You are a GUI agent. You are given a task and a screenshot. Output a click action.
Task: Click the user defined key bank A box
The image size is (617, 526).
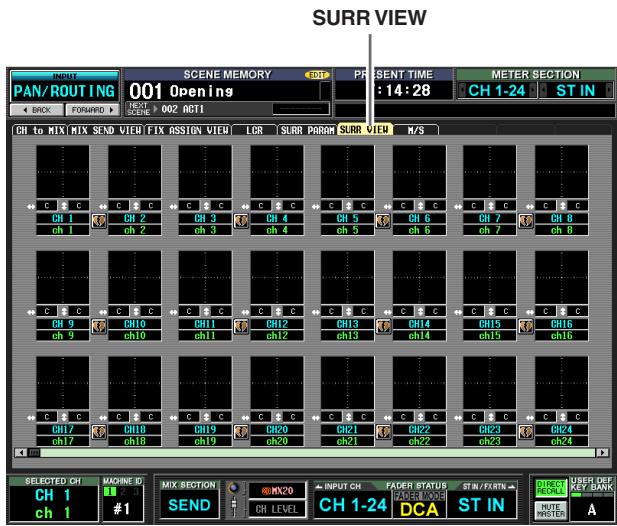pyautogui.click(x=591, y=510)
